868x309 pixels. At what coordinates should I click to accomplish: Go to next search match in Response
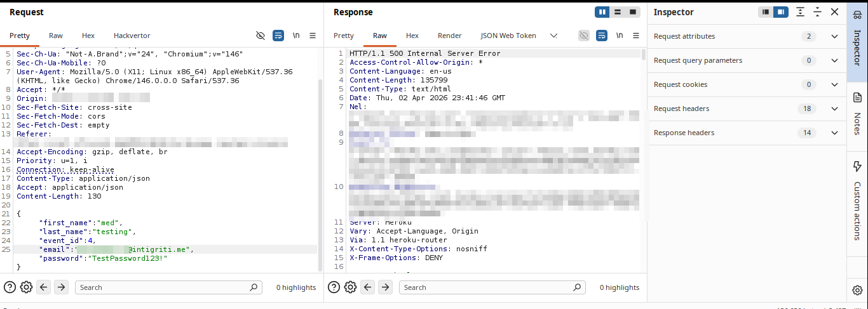pyautogui.click(x=385, y=287)
